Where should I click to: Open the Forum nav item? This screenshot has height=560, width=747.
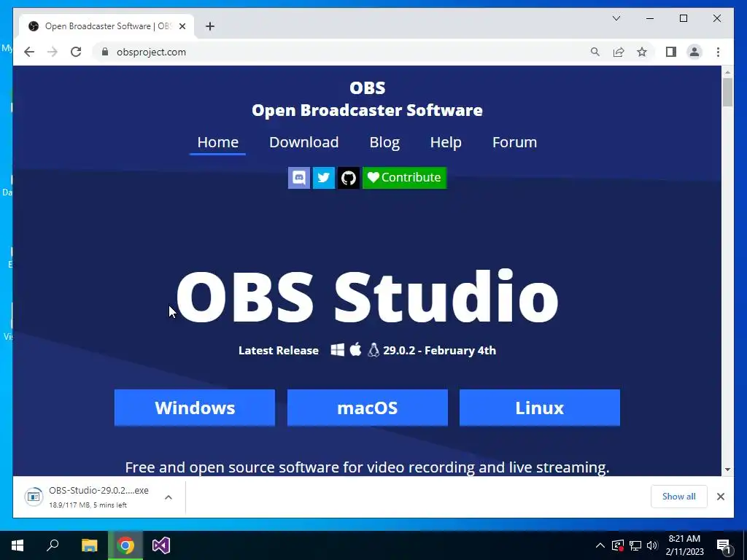point(514,142)
